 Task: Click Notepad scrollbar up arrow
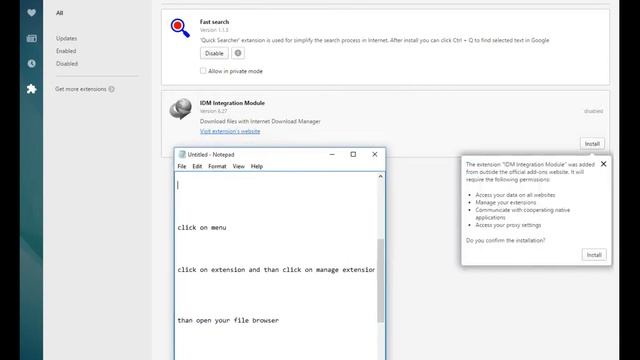[380, 176]
